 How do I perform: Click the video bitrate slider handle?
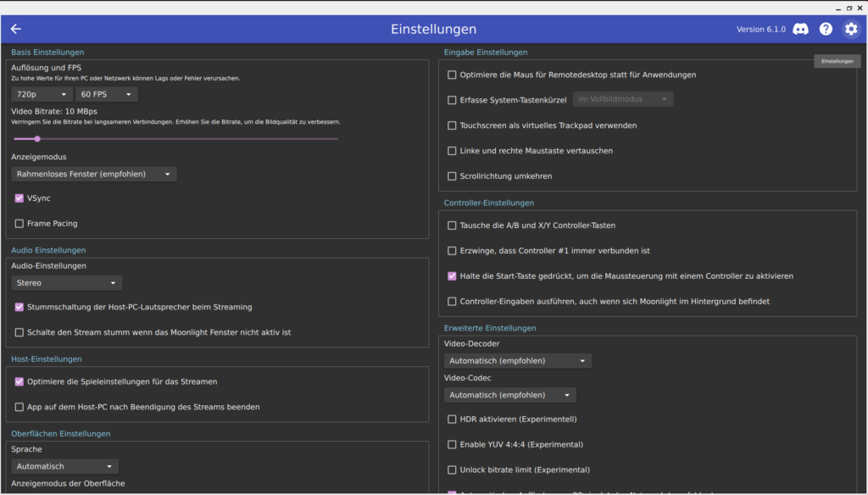tap(37, 139)
